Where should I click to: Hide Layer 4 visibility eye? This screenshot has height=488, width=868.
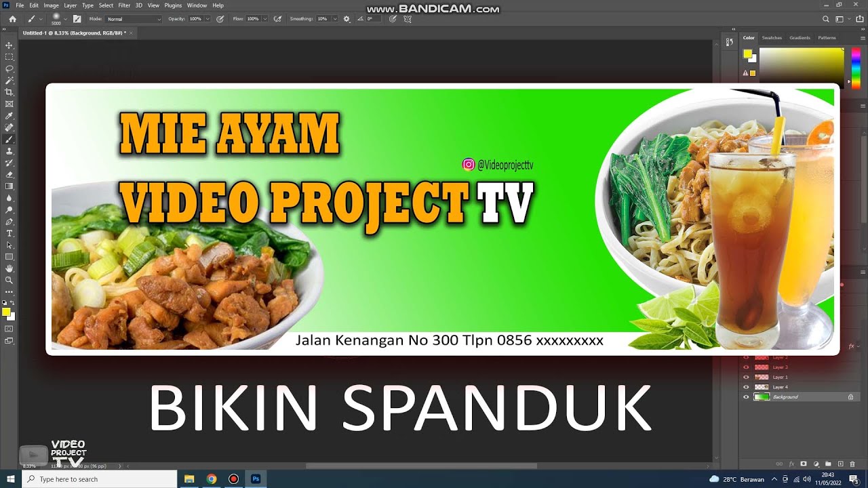click(x=747, y=387)
